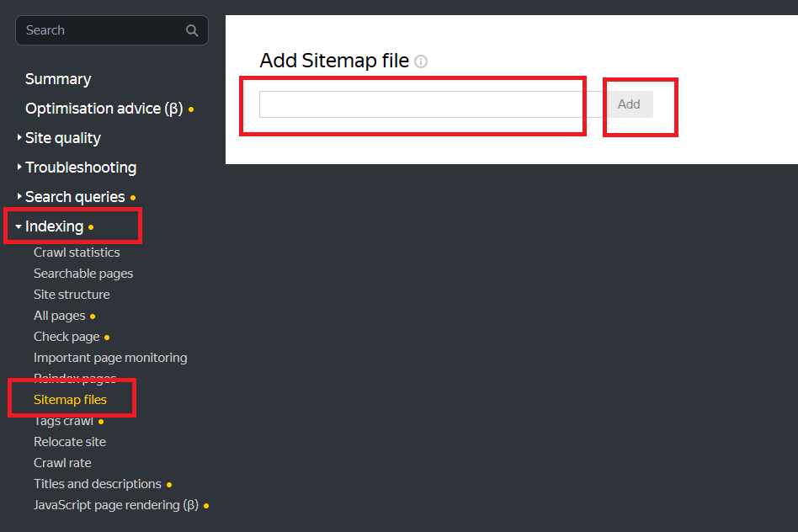This screenshot has height=532, width=798.
Task: Select Sitemap files in the sidebar
Action: (x=72, y=399)
